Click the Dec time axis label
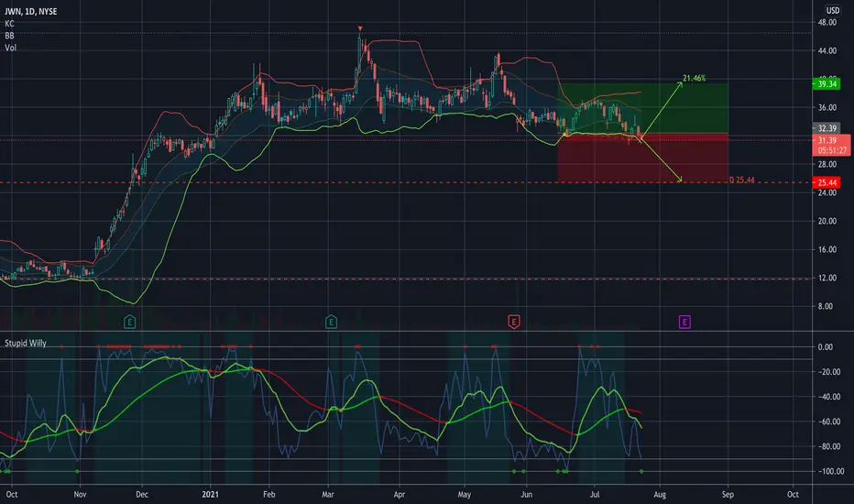 point(142,494)
